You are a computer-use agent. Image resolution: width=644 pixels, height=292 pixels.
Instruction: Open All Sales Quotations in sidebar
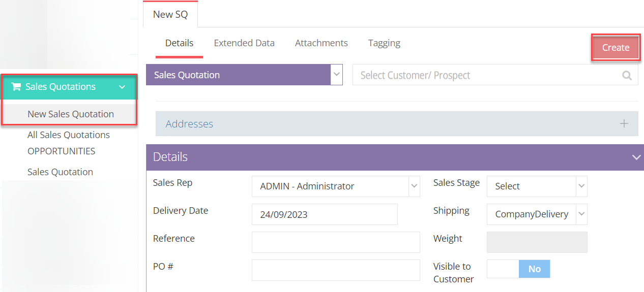point(69,135)
